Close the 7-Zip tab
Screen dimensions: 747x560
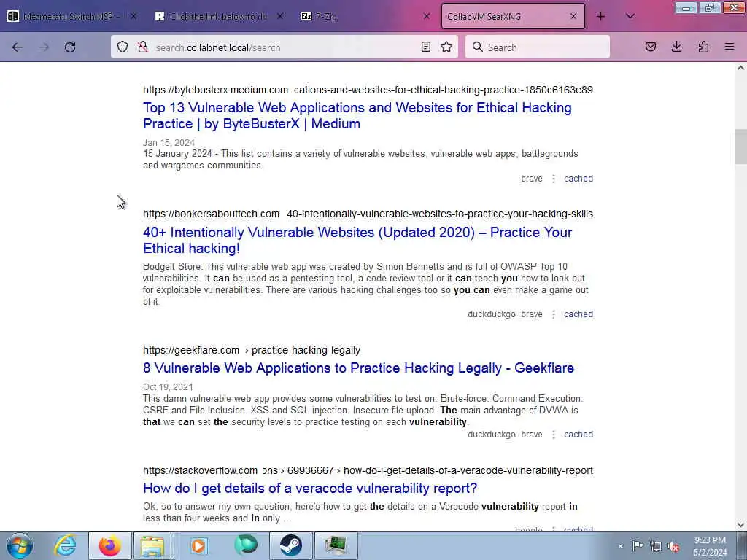point(427,17)
